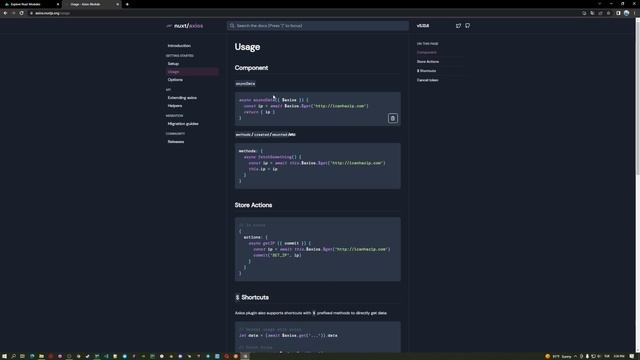The width and height of the screenshot is (640, 360).
Task: Reload the page with refresh button
Action: point(22,13)
